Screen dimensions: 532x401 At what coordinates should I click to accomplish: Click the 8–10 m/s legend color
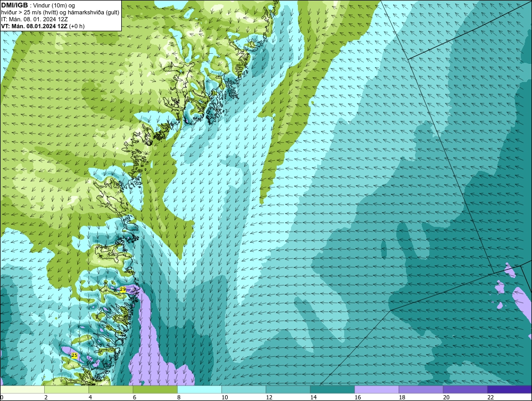click(199, 389)
